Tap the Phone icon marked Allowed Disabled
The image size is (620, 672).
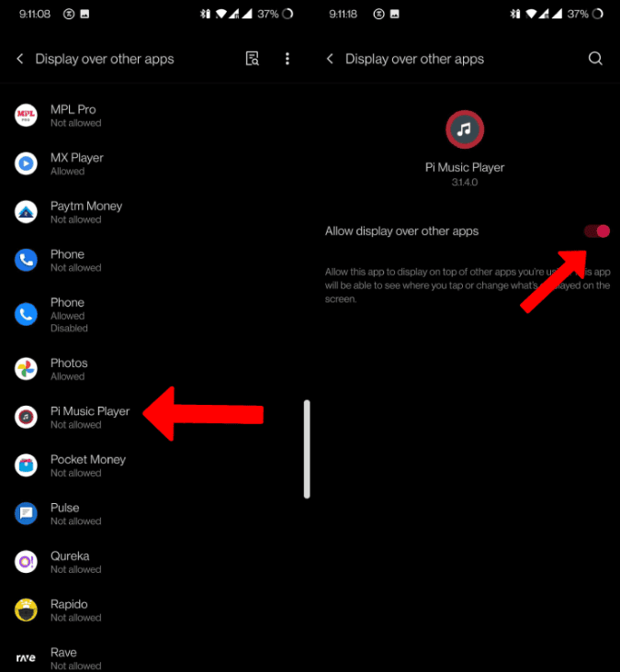(x=26, y=314)
